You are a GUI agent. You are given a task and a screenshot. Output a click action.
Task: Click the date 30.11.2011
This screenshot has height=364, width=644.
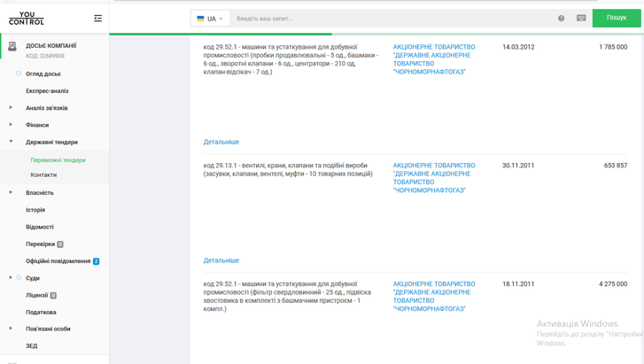tap(518, 166)
